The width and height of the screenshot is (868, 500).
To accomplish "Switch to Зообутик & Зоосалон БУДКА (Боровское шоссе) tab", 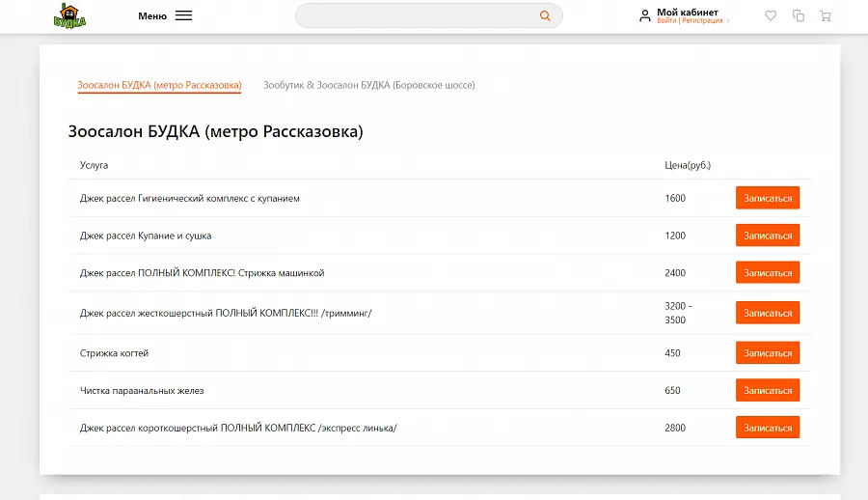I will (368, 85).
